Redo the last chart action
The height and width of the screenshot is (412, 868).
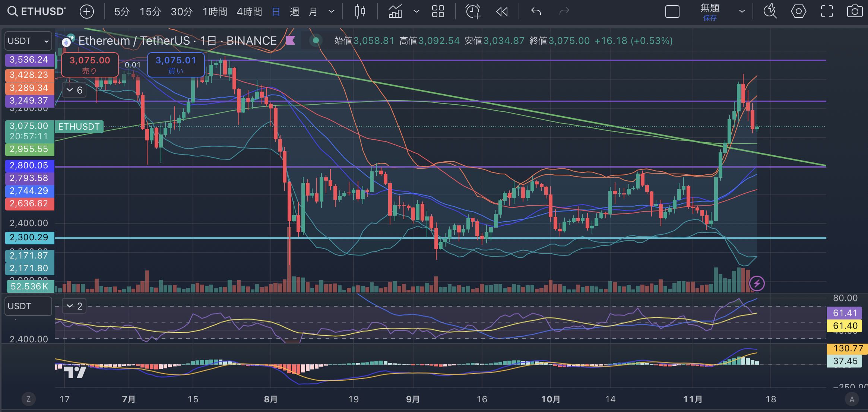(564, 12)
